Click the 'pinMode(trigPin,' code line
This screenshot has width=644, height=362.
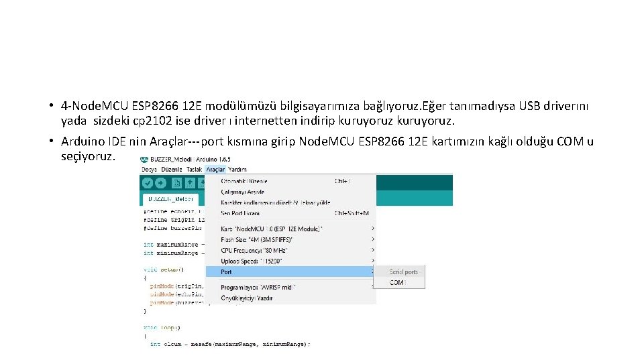[x=176, y=286]
